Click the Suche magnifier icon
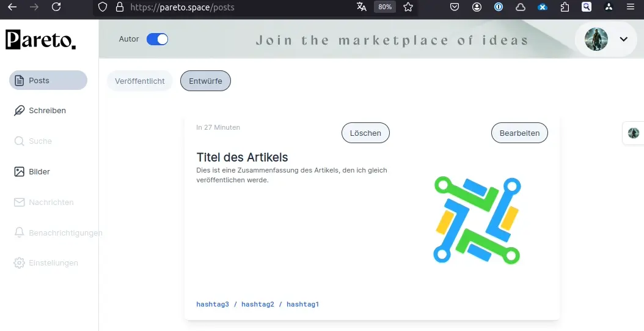 click(x=19, y=141)
